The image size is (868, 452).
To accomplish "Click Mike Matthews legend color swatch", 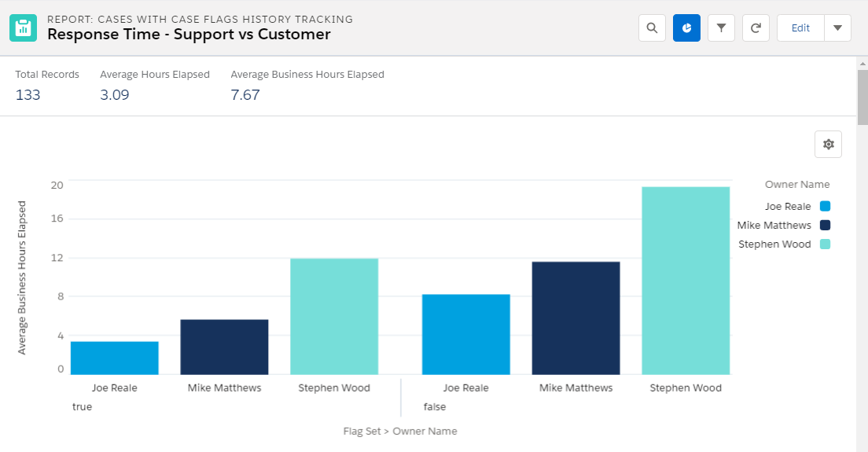I will tap(825, 225).
